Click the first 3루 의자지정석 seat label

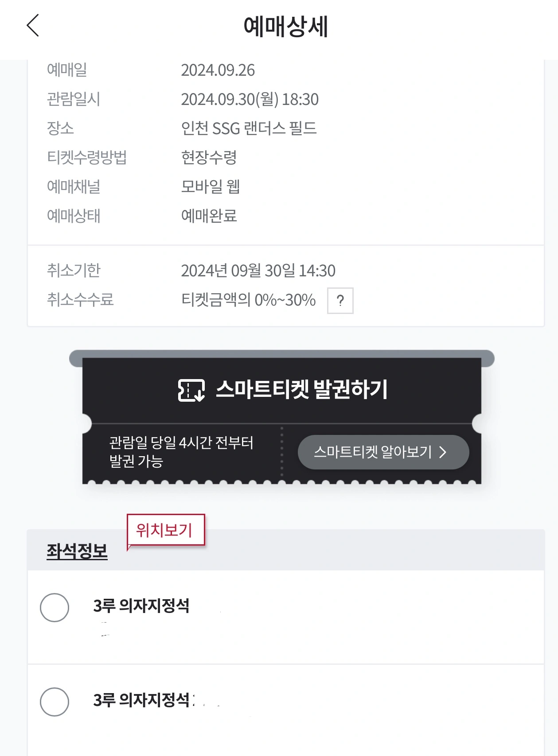(141, 605)
